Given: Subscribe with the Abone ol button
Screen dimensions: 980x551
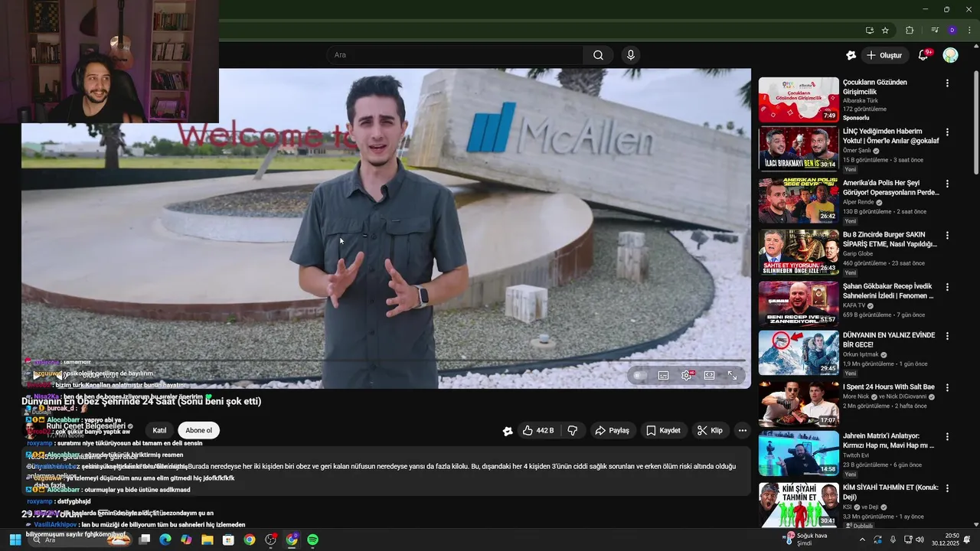Looking at the screenshot, I should (x=199, y=430).
